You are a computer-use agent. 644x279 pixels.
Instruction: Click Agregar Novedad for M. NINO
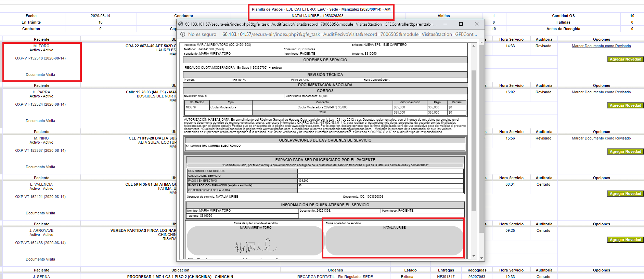pos(625,151)
